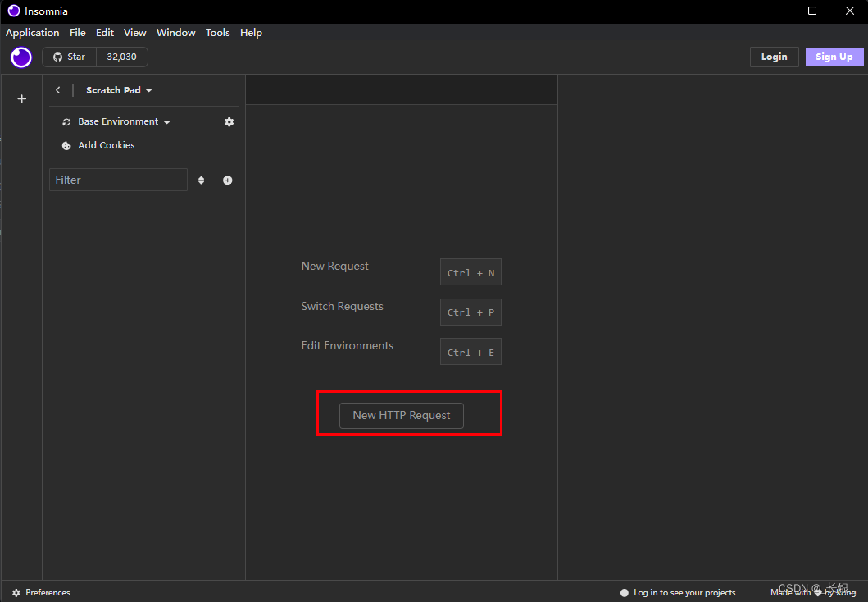Click the New Request label
The width and height of the screenshot is (868, 602).
pyautogui.click(x=335, y=267)
